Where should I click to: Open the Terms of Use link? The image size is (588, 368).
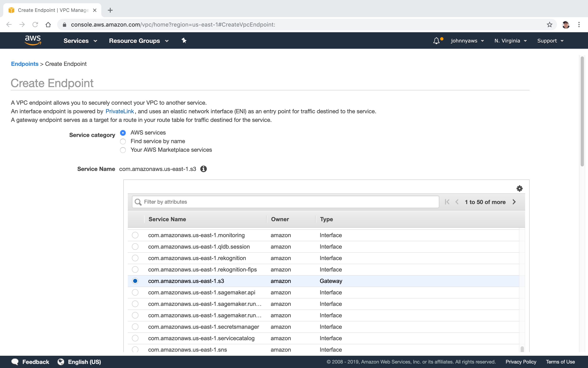pos(560,362)
